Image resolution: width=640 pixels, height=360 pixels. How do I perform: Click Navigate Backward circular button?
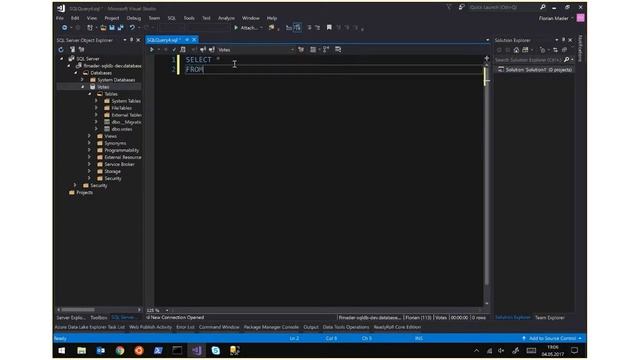(x=64, y=28)
